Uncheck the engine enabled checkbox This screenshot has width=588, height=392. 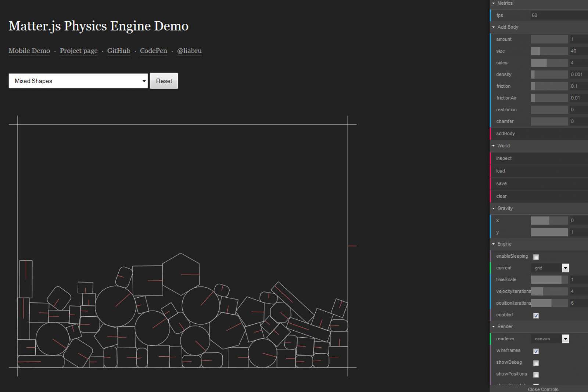click(536, 316)
